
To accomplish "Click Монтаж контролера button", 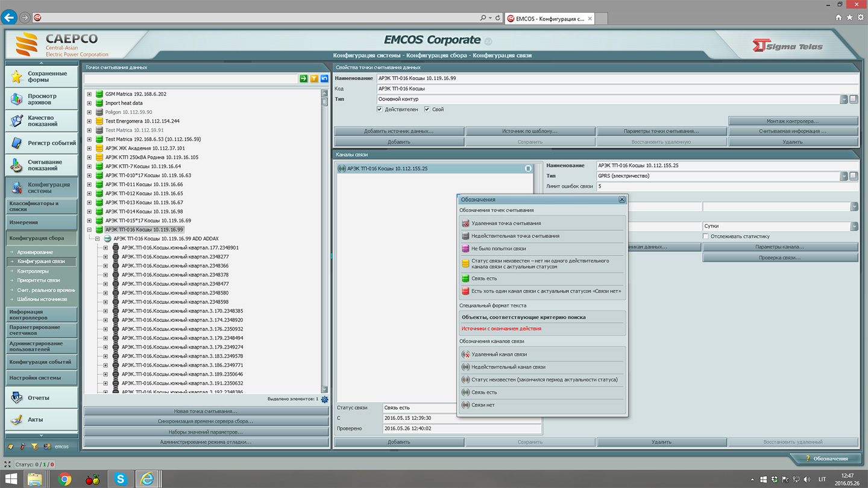I will pyautogui.click(x=793, y=121).
